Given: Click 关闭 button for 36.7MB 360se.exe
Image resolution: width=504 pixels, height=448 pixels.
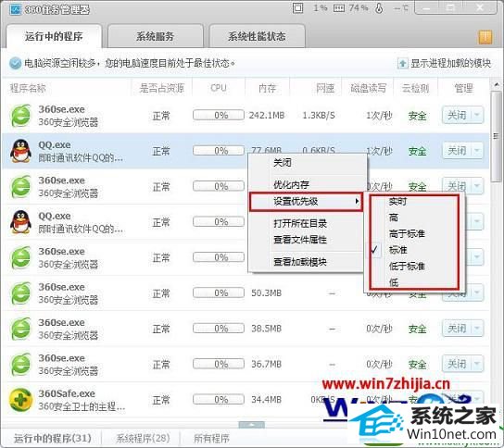Looking at the screenshot, I should click(x=457, y=364).
